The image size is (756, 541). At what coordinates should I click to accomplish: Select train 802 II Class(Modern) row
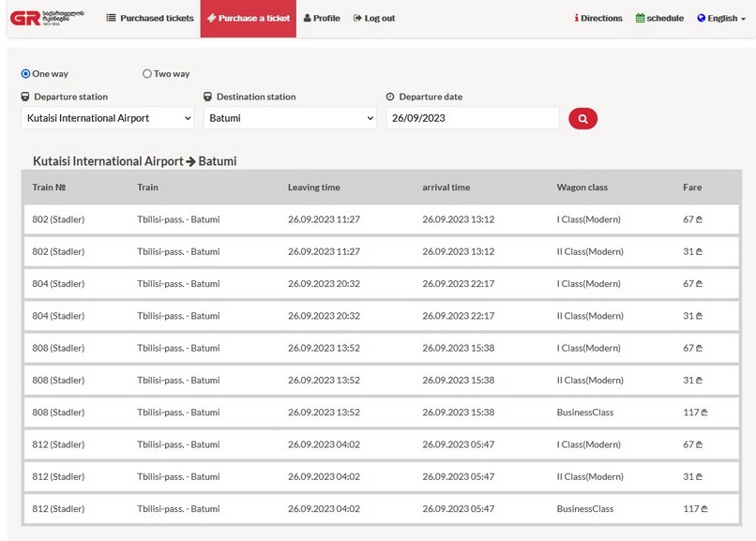coord(382,251)
